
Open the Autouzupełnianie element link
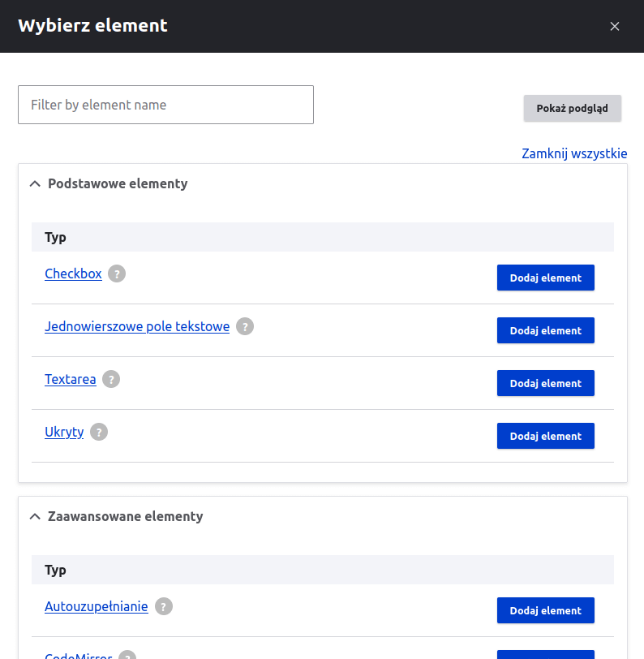[96, 606]
